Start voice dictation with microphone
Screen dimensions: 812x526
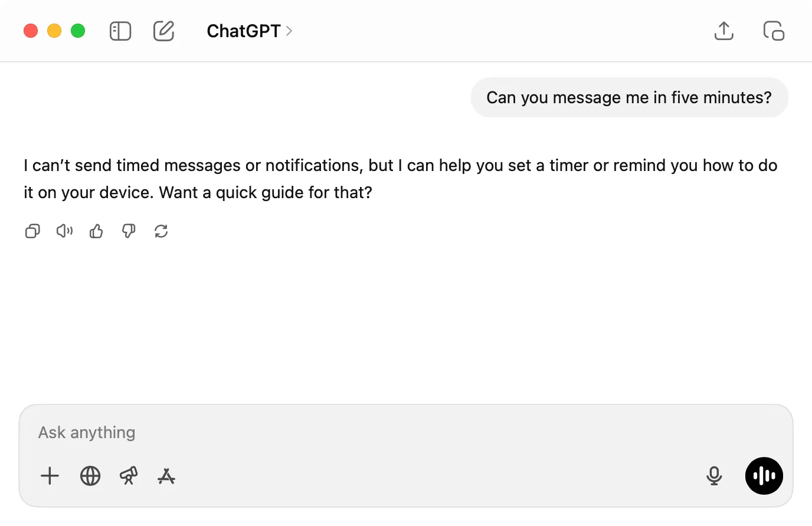[x=714, y=476]
